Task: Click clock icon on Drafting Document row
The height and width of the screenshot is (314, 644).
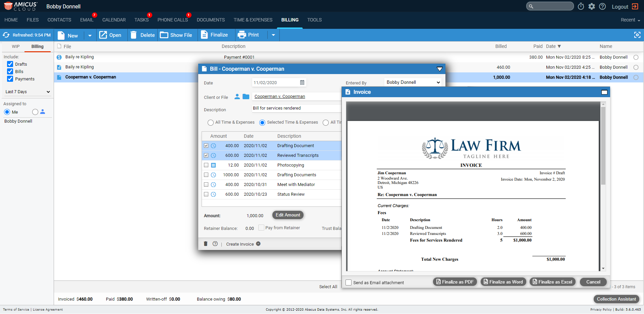Action: (x=213, y=146)
